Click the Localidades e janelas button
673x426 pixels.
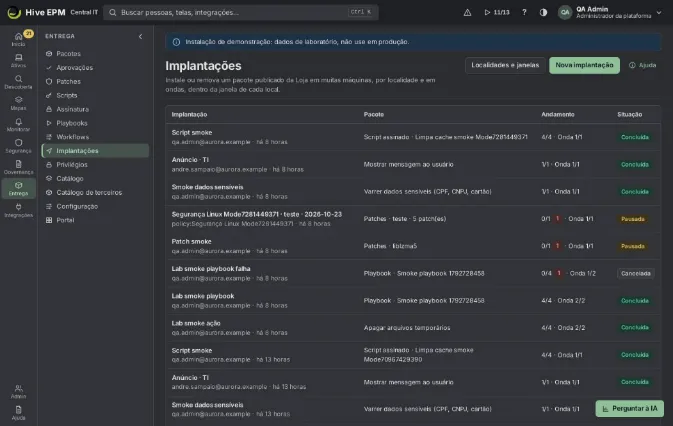pyautogui.click(x=505, y=65)
